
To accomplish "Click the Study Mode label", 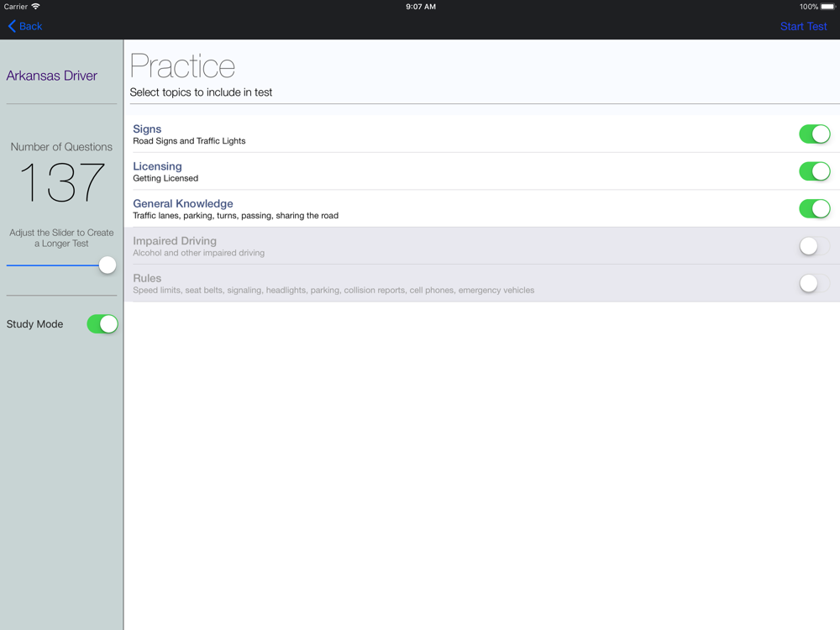I will [34, 324].
